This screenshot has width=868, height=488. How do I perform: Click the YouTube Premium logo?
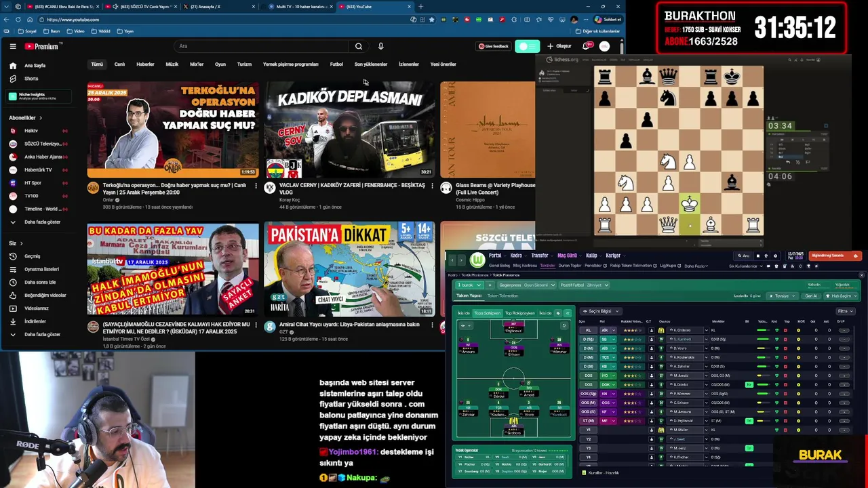43,46
